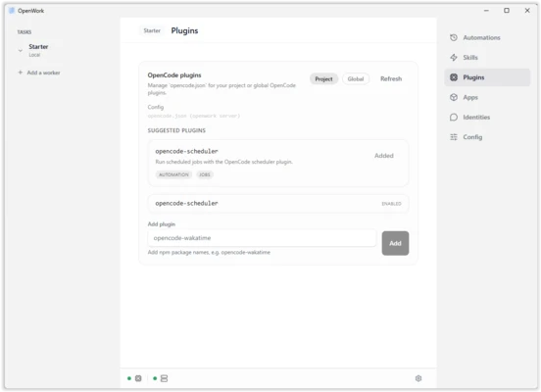Screen dimensions: 541x392
Task: Click the Identities chat bubble icon
Action: pos(454,118)
